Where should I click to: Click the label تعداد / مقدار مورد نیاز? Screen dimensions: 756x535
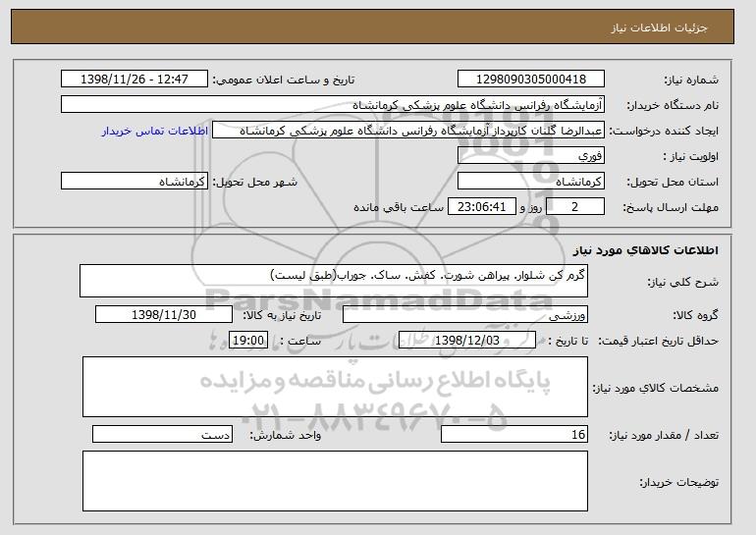point(664,435)
